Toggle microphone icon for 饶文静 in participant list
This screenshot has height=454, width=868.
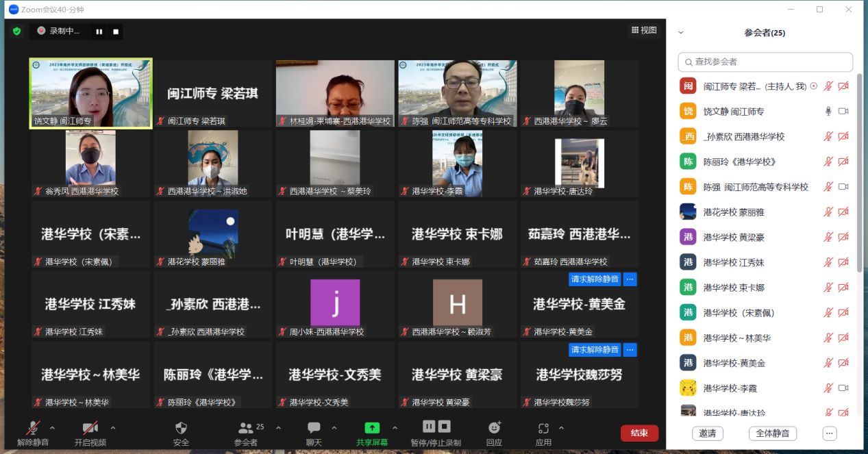[x=828, y=111]
